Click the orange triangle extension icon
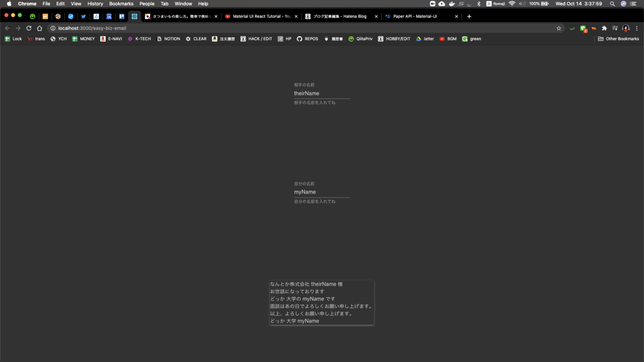Image resolution: width=644 pixels, height=362 pixels. coord(594,28)
